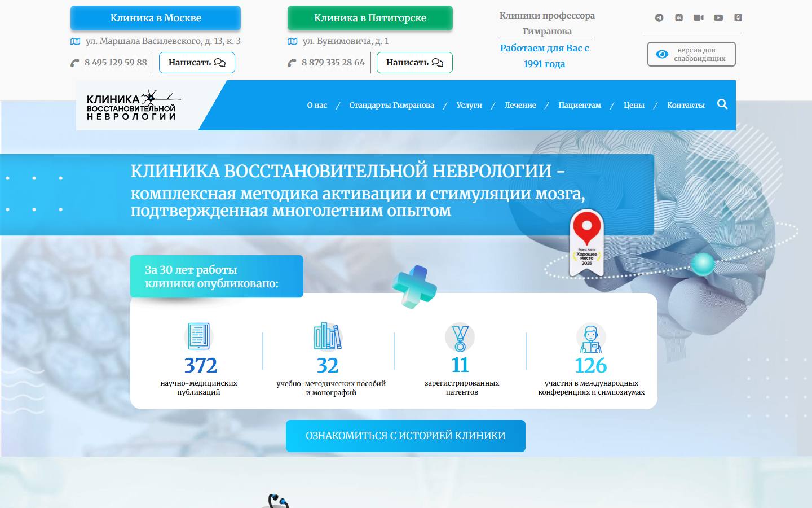The height and width of the screenshot is (508, 812).
Task: Open the 'Цены' menu item
Action: click(x=634, y=105)
